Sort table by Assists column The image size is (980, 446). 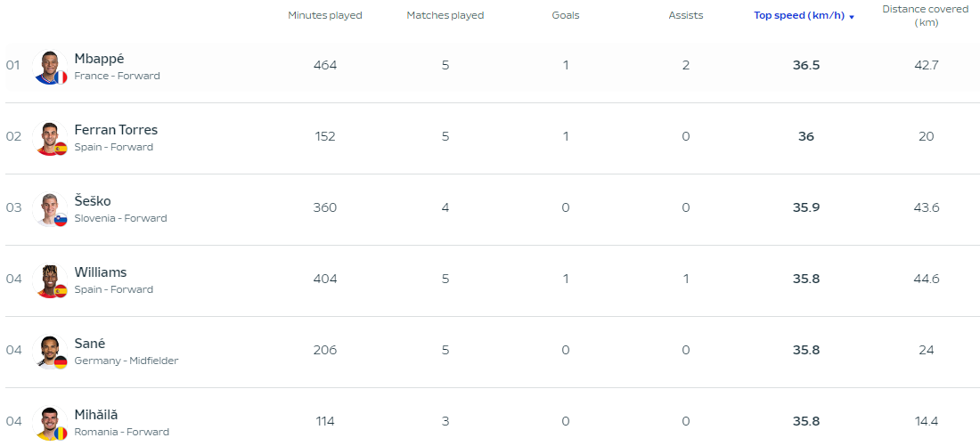coord(686,16)
